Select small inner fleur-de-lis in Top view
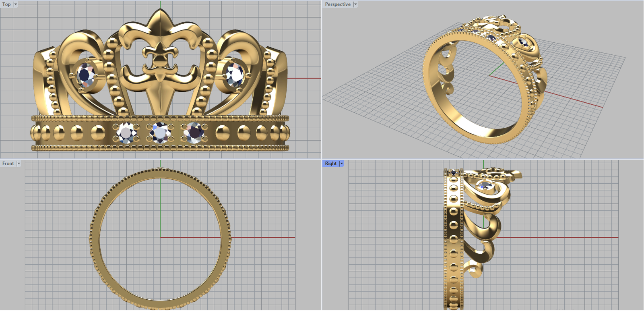This screenshot has height=311, width=644. 160,56
